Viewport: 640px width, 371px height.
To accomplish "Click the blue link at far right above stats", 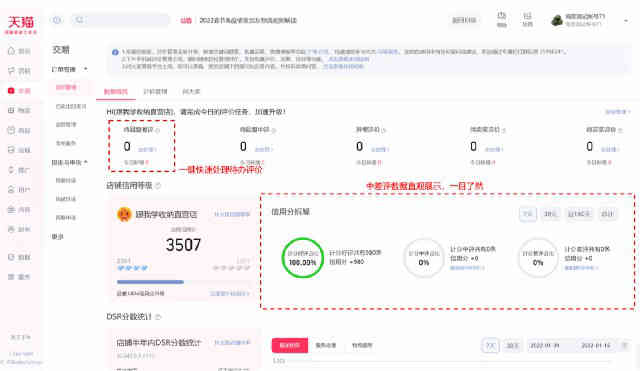I will click(x=617, y=112).
